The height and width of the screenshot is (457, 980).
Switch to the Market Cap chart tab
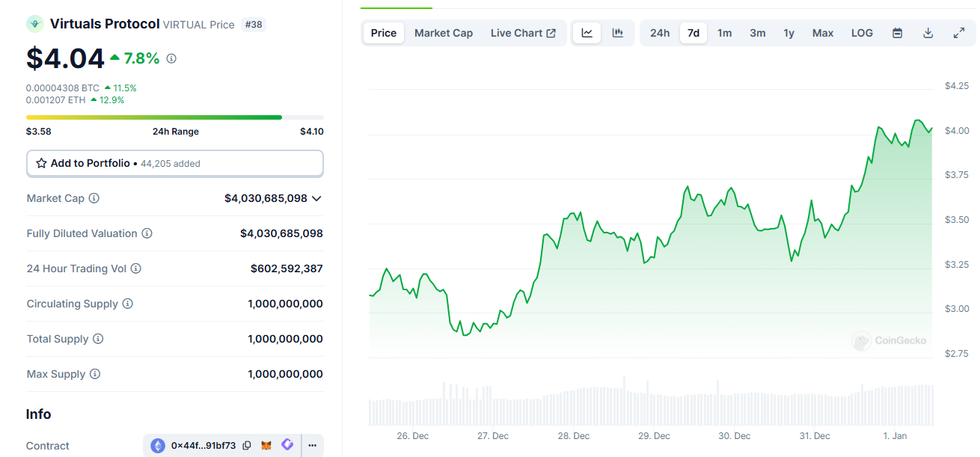point(444,33)
